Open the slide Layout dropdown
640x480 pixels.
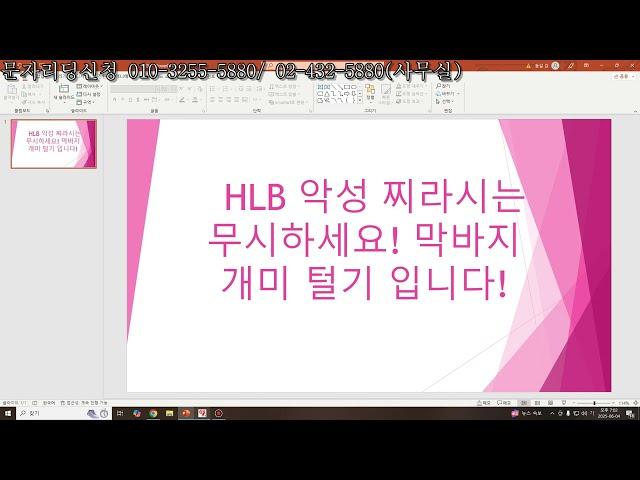click(89, 87)
